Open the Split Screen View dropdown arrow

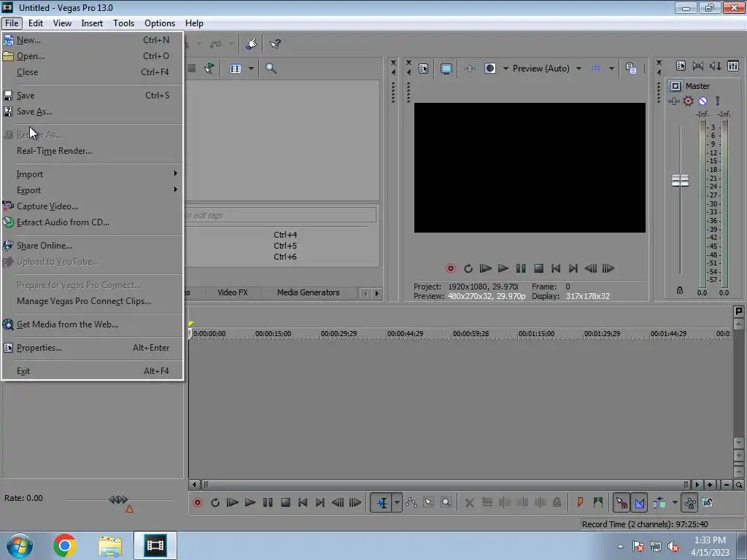pos(506,69)
